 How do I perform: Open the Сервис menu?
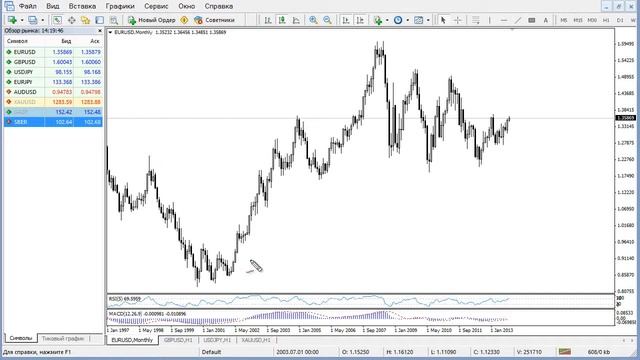coord(156,6)
